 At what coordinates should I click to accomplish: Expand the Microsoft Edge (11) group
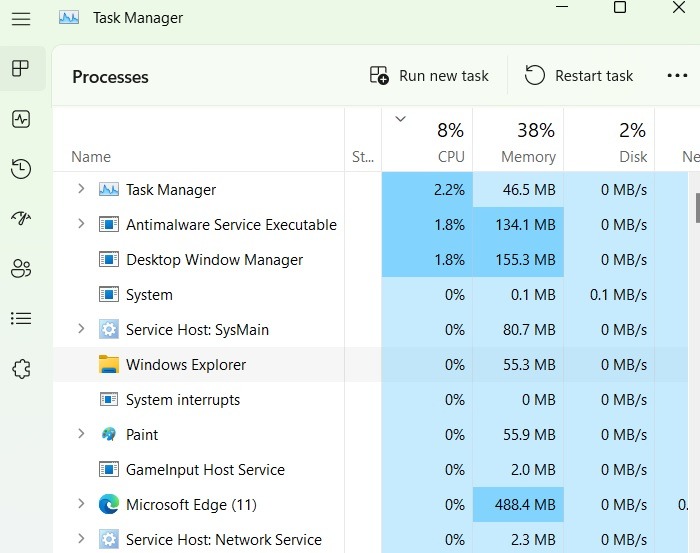(81, 504)
